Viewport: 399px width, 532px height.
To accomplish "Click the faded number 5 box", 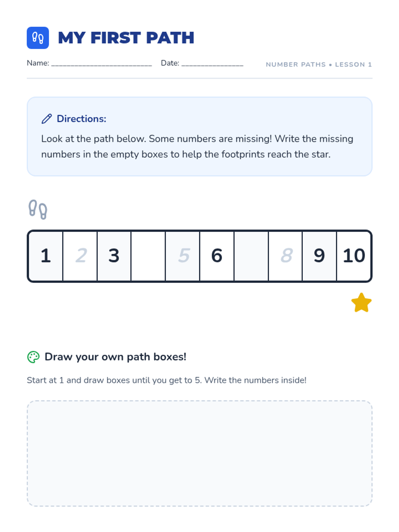I will (x=183, y=256).
